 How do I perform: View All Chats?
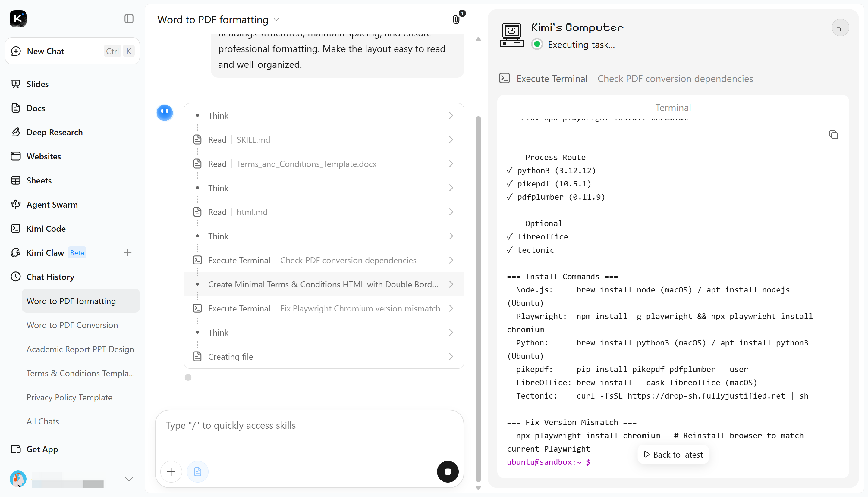pyautogui.click(x=80, y=422)
